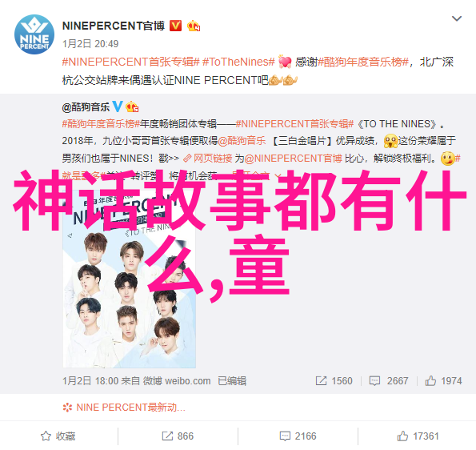Open the NINEPERCENT官博 username link
The image size is (476, 450).
pyautogui.click(x=114, y=26)
